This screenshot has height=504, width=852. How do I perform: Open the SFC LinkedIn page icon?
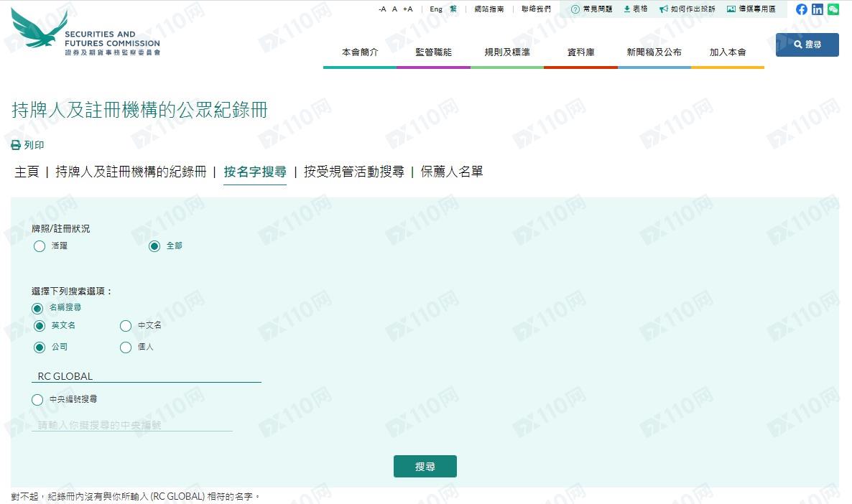tap(818, 9)
